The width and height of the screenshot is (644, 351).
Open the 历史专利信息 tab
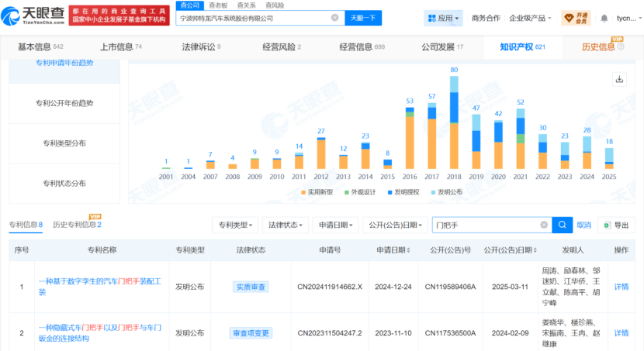[x=77, y=225]
